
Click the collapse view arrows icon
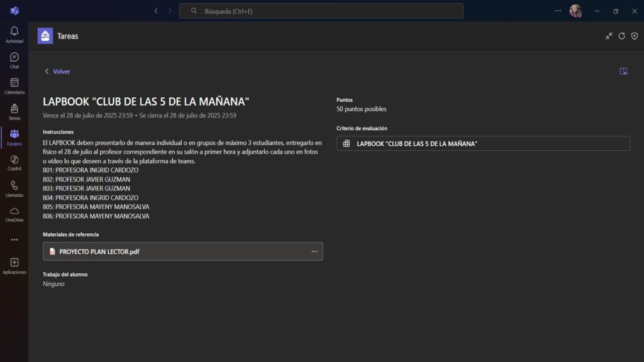pyautogui.click(x=609, y=36)
